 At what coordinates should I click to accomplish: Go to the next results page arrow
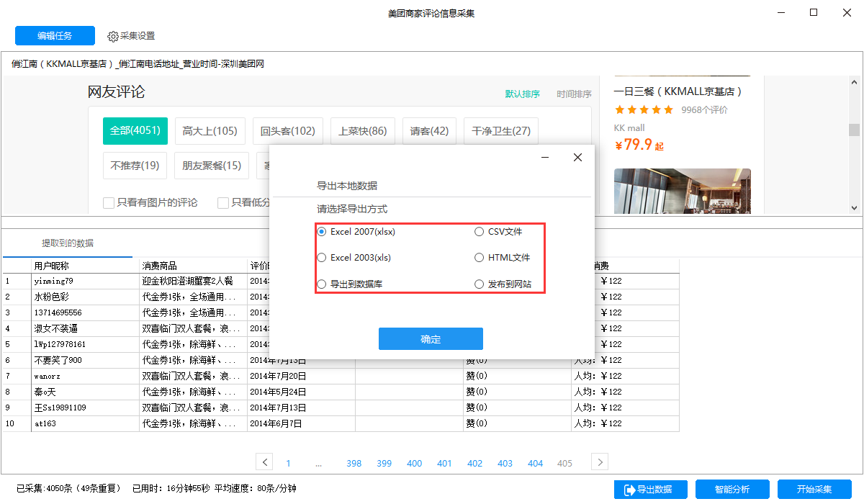(x=600, y=462)
